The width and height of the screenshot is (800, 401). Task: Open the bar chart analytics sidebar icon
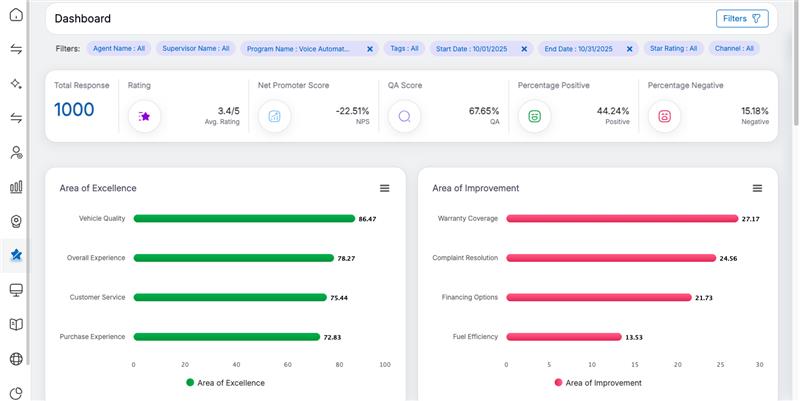[15, 187]
